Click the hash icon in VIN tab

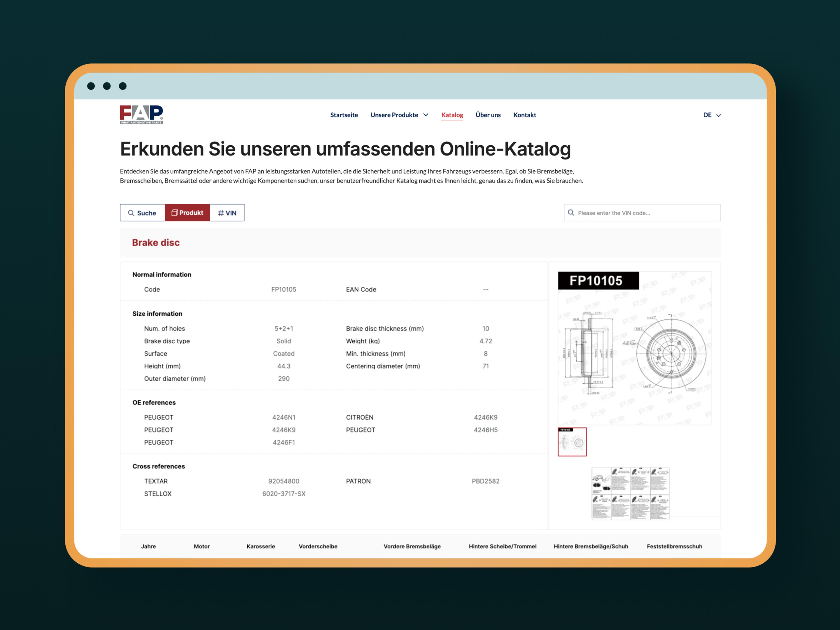tap(221, 213)
